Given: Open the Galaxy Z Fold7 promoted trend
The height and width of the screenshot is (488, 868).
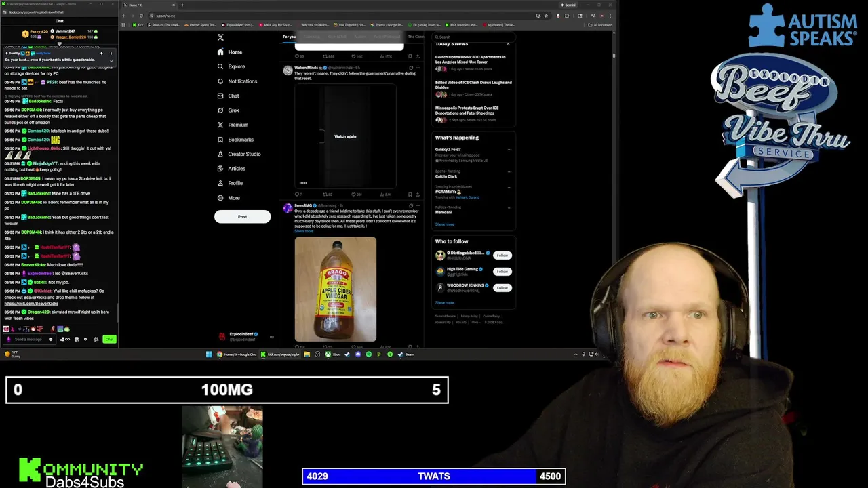Looking at the screenshot, I should pyautogui.click(x=473, y=155).
